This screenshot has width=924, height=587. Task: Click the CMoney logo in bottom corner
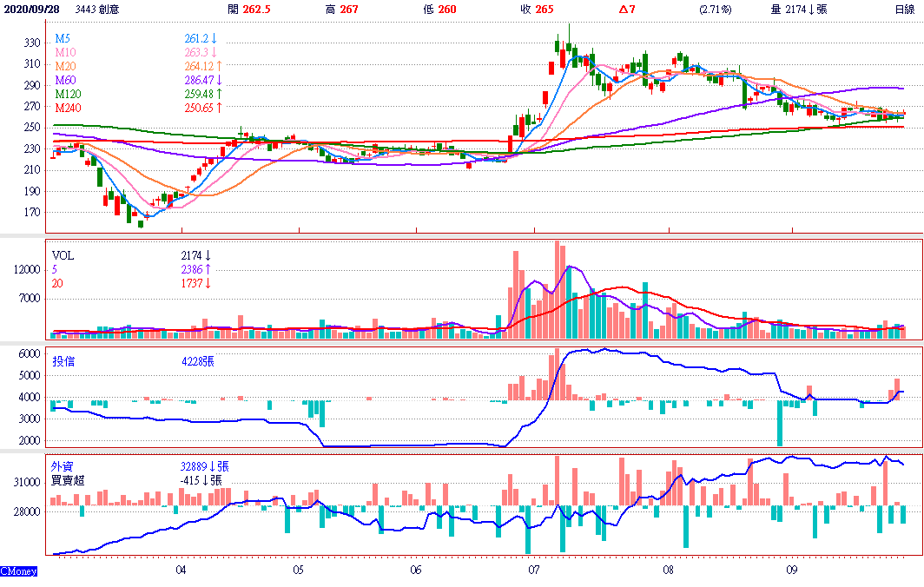[x=18, y=571]
